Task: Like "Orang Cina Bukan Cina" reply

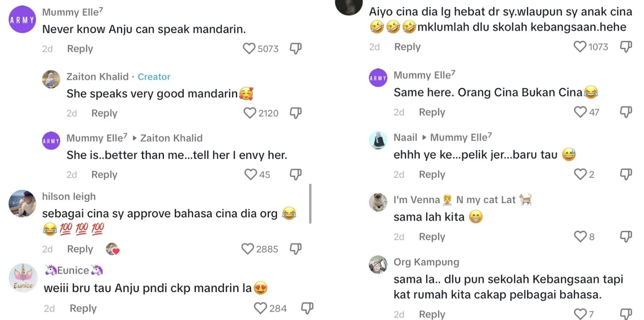Action: (580, 112)
